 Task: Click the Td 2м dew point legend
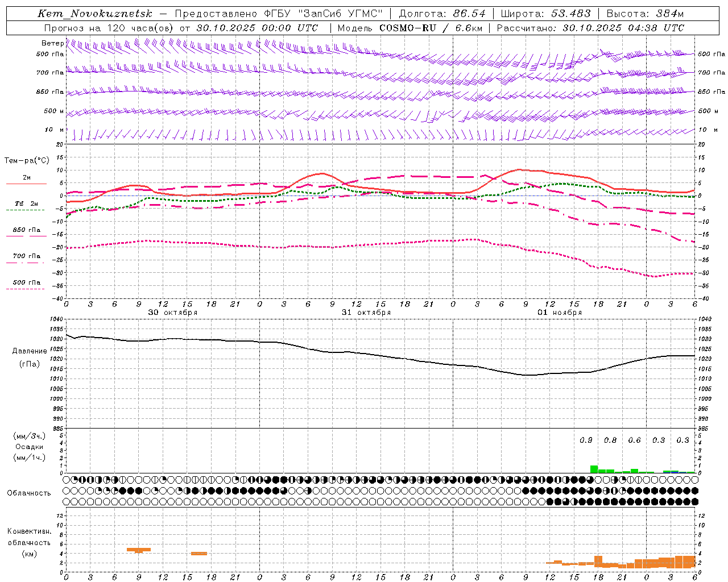tap(26, 203)
